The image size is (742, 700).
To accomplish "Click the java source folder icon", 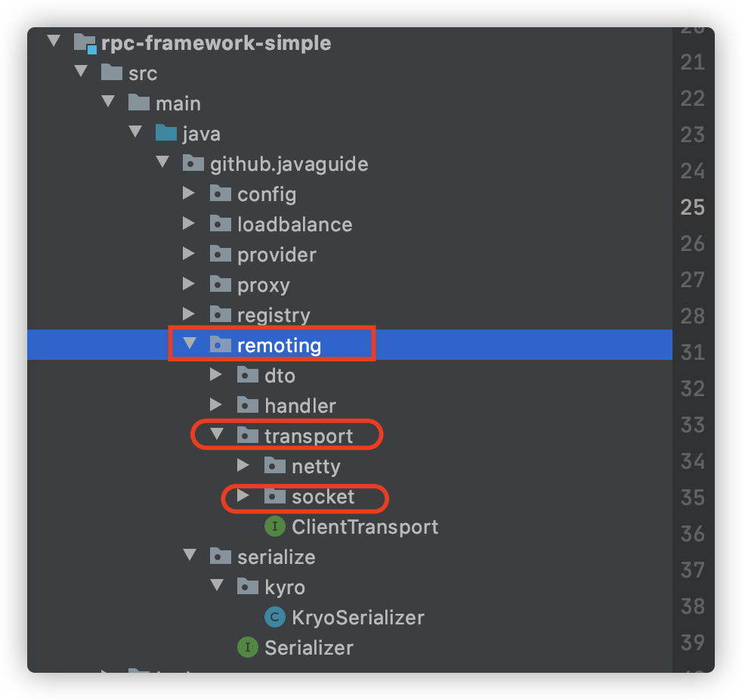I will click(x=165, y=134).
